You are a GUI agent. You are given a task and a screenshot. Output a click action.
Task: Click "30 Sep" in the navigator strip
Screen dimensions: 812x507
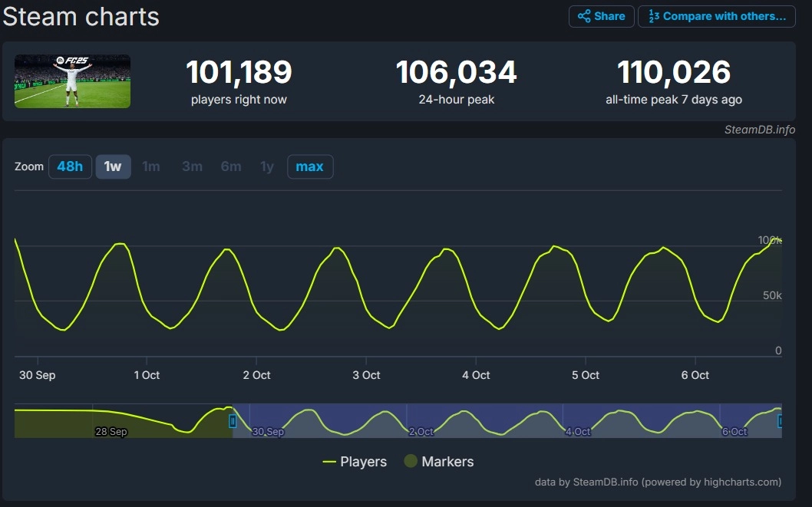268,432
